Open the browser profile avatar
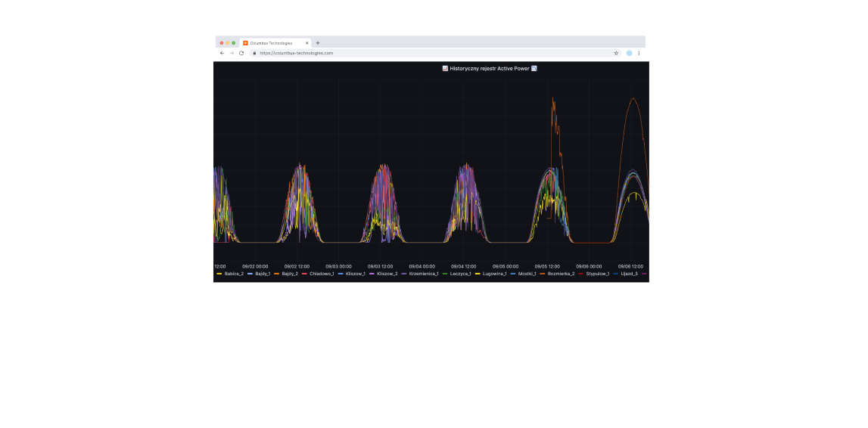868x428 pixels. [629, 53]
